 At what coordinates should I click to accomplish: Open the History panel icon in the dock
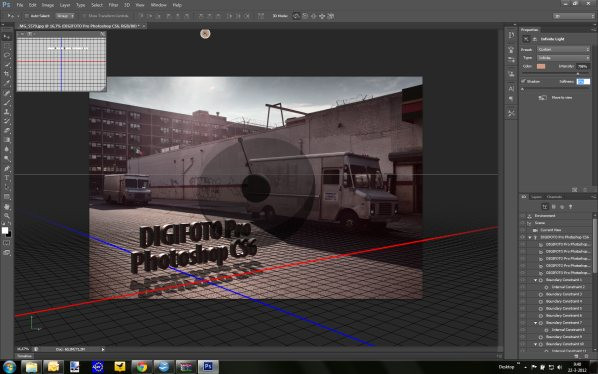click(x=511, y=35)
